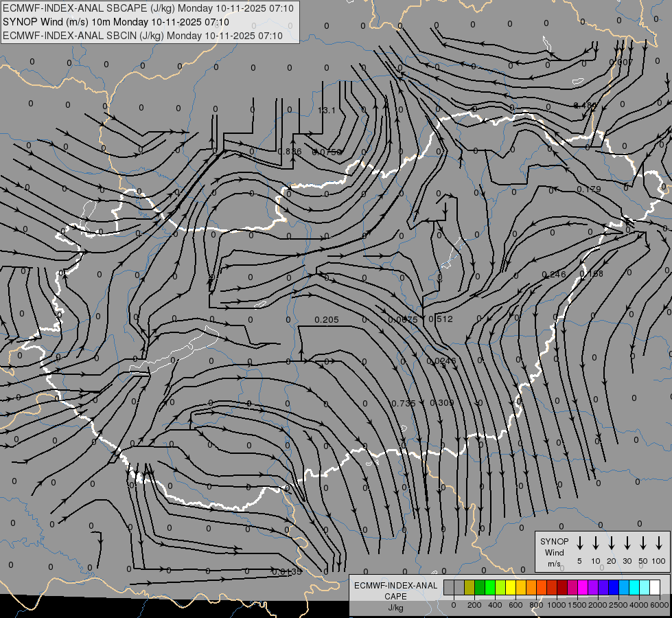Select the olive CAPE legend swatch
The height and width of the screenshot is (618, 672).
click(x=470, y=587)
